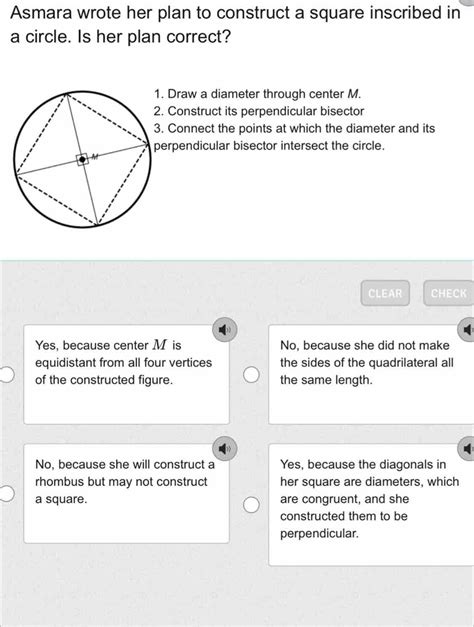Click the question title about Asmara's plan
474x627 pixels.
[235, 25]
